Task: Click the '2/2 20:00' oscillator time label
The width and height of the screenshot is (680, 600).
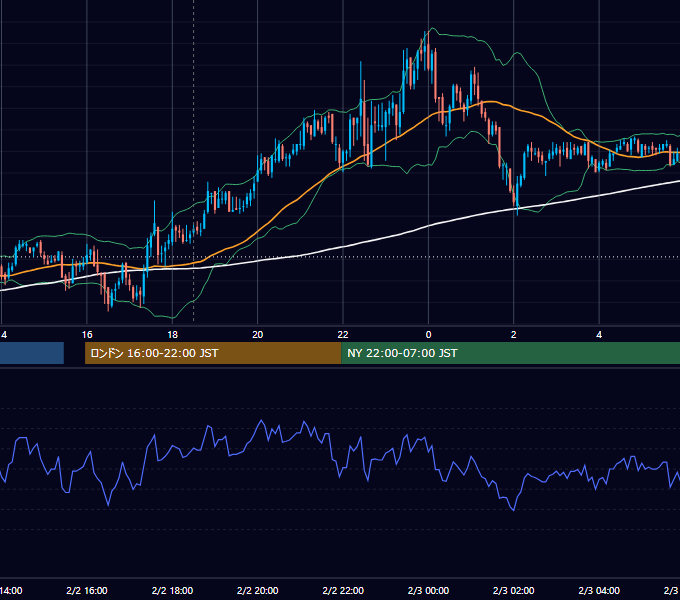Action: point(258,590)
